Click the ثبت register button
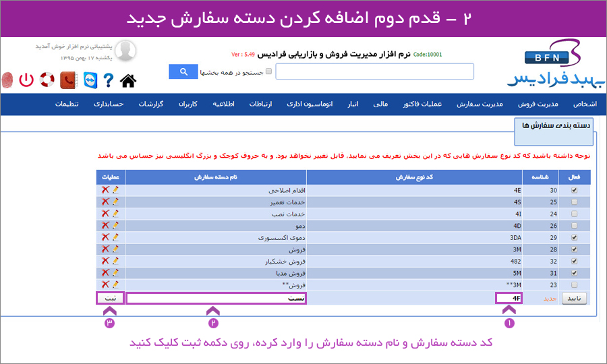This screenshot has width=607, height=364. (x=111, y=298)
